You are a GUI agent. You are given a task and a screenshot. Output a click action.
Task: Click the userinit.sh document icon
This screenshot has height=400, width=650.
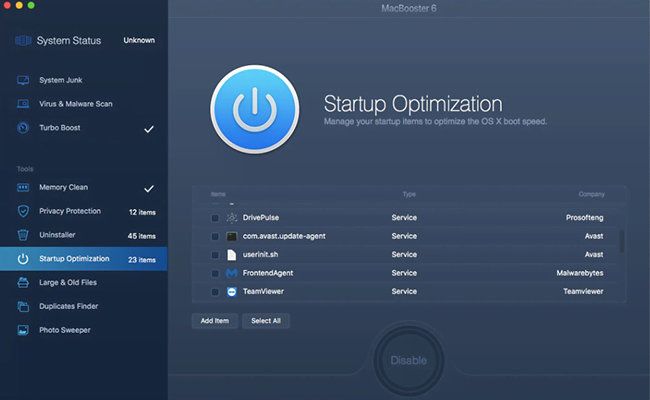point(232,255)
